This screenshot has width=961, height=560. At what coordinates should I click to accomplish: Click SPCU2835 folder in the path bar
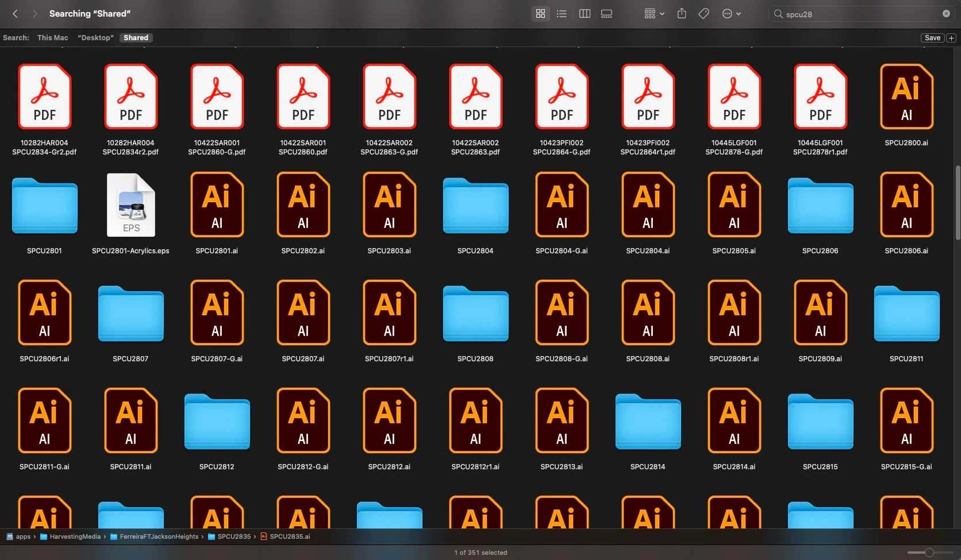click(229, 536)
